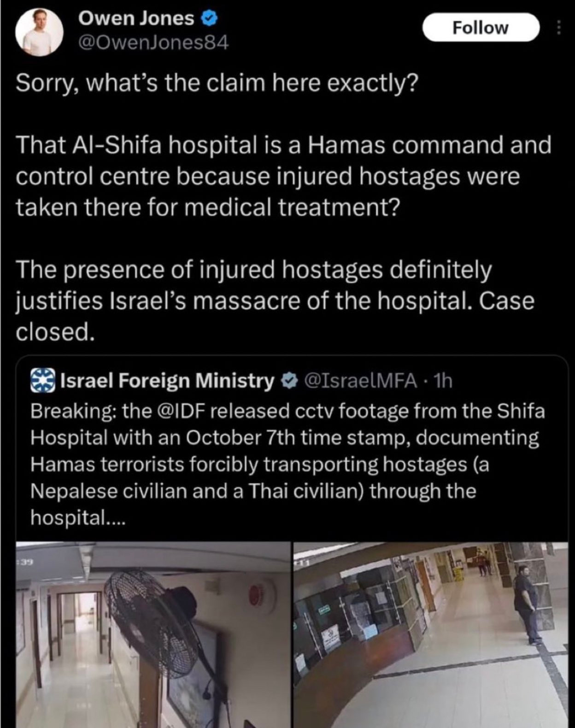The height and width of the screenshot is (728, 575).
Task: Open the quoted tweet text starting with Breaking
Action: click(x=288, y=464)
